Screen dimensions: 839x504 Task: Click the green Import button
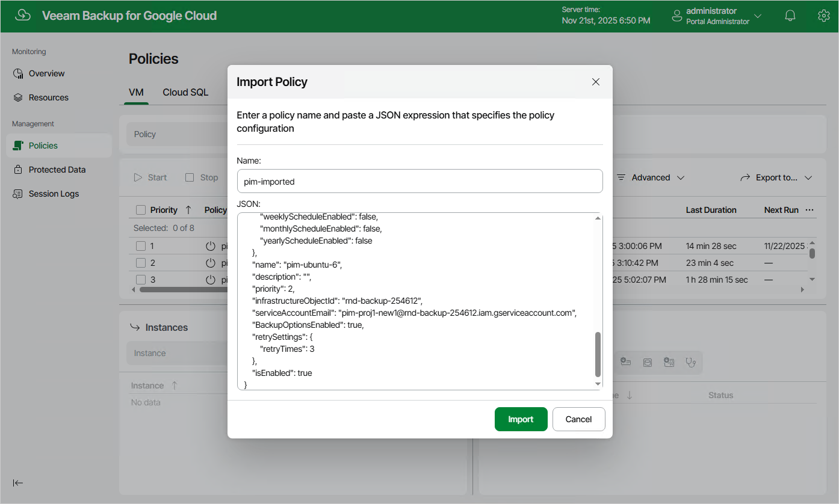(x=521, y=419)
